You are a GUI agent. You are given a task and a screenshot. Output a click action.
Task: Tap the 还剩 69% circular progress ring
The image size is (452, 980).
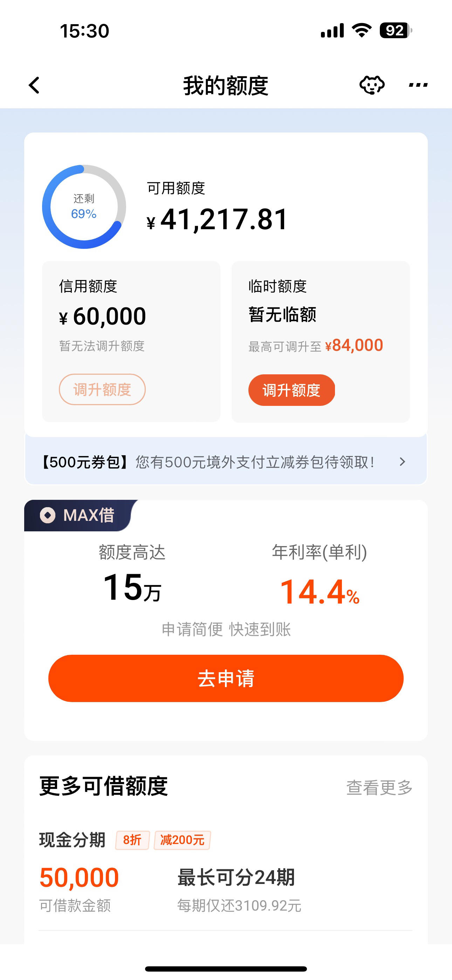[x=84, y=206]
